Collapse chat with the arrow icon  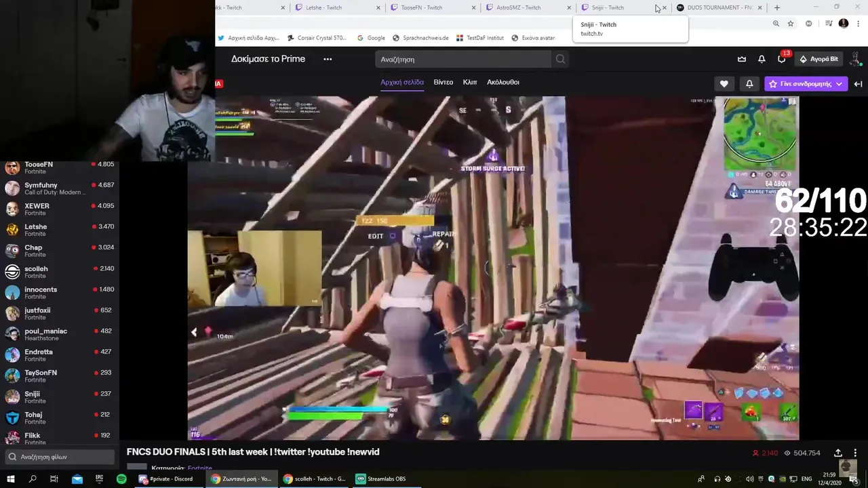coord(858,83)
